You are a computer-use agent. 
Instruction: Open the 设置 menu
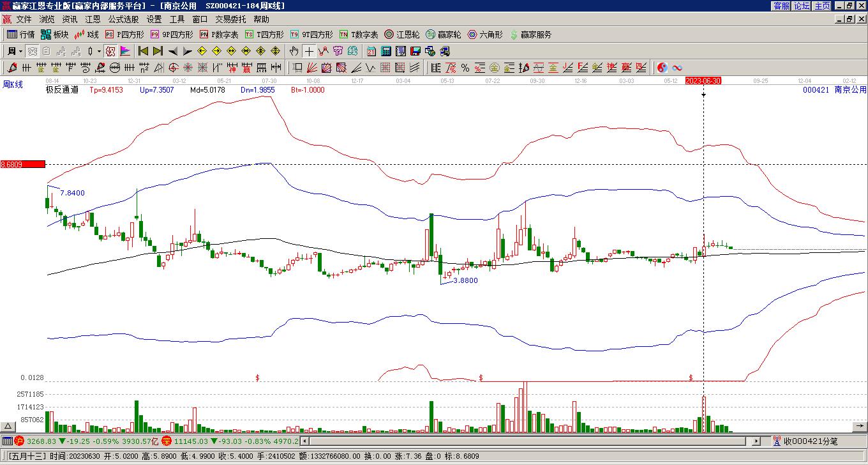point(154,20)
